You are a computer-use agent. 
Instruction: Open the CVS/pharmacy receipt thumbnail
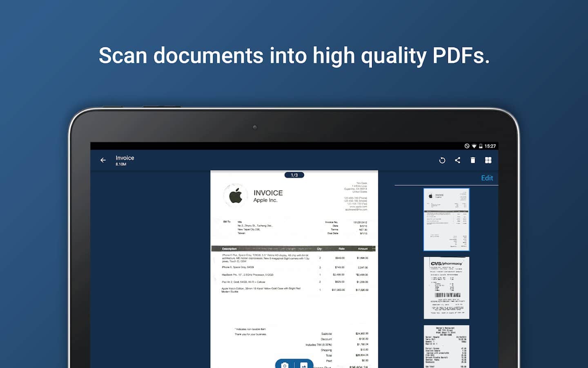tap(446, 288)
